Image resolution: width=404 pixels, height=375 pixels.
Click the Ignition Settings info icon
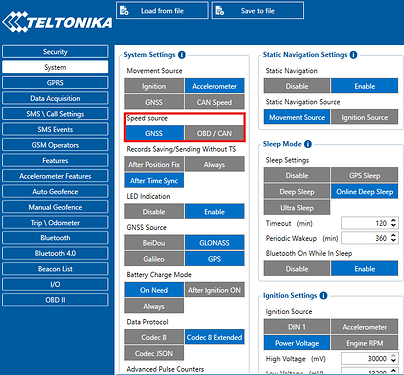323,296
